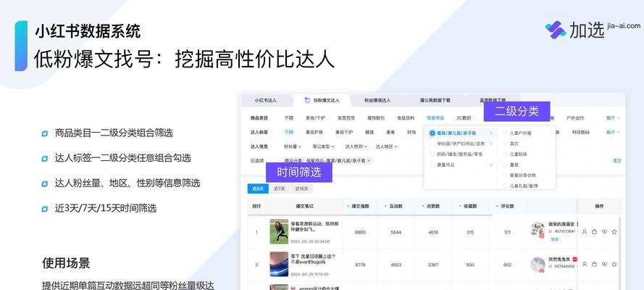Click value 4923 in row 2

pyautogui.click(x=396, y=265)
